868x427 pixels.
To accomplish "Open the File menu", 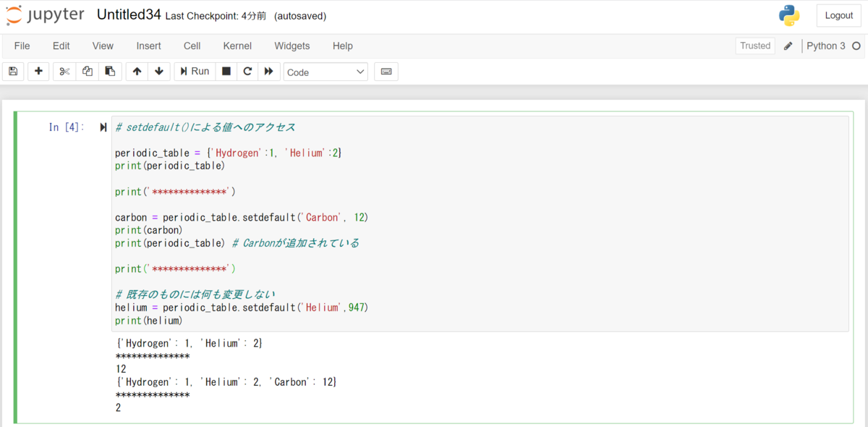I will point(22,46).
